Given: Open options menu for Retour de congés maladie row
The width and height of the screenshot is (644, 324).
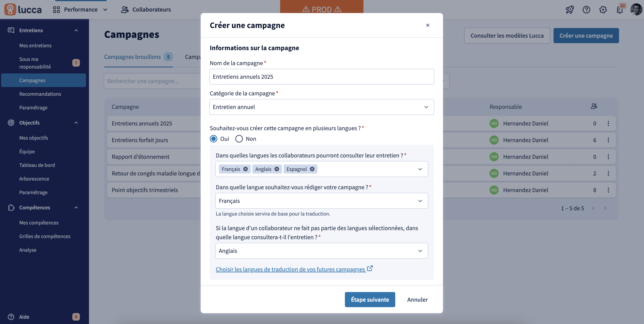Looking at the screenshot, I should (x=608, y=173).
